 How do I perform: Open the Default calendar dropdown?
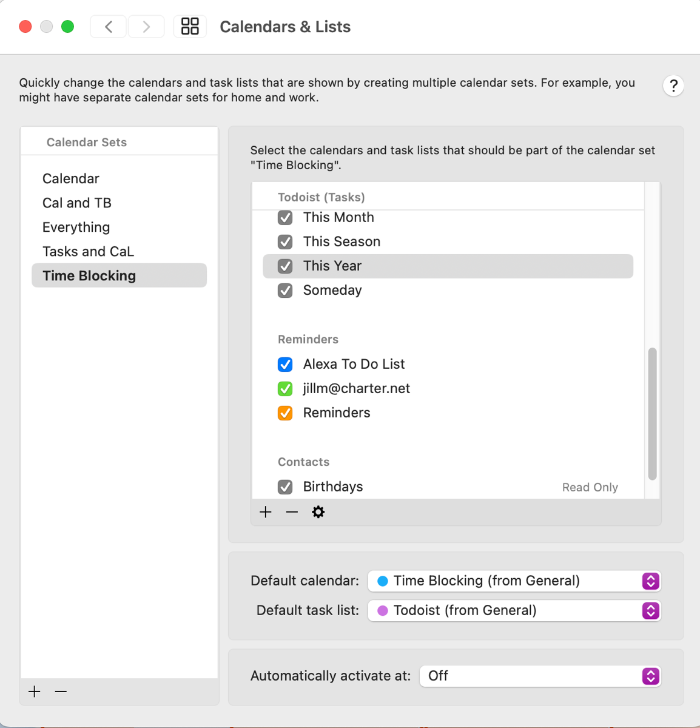point(514,581)
